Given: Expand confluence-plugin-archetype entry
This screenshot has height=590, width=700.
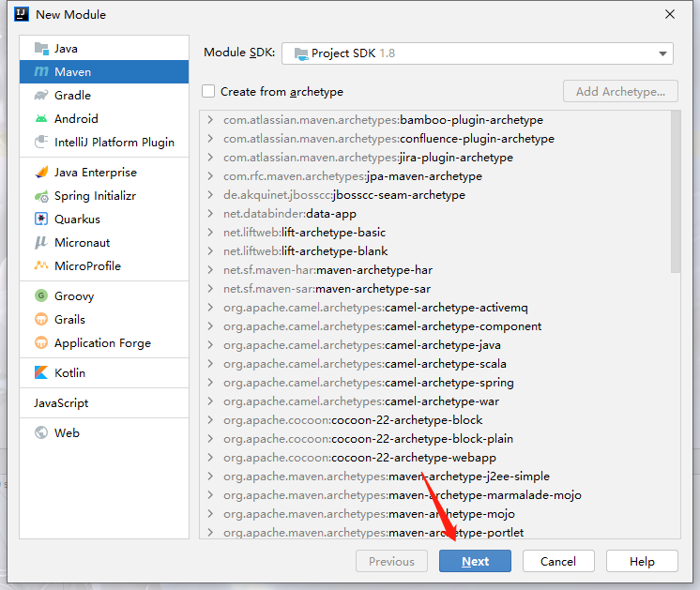Looking at the screenshot, I should [x=210, y=138].
